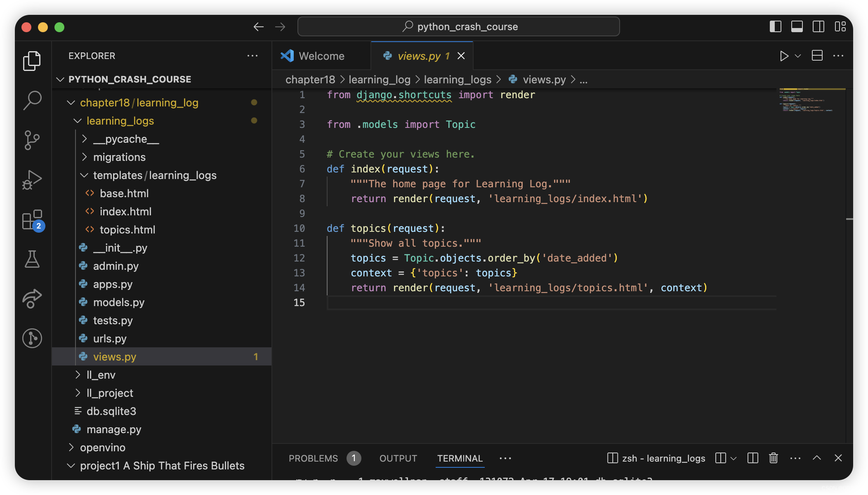This screenshot has height=495, width=868.
Task: Open the Source Control view
Action: click(32, 140)
